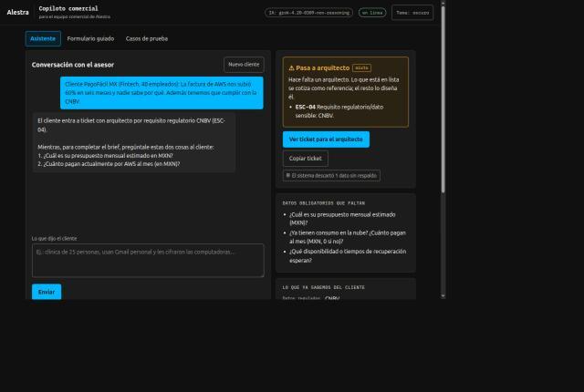Open the Casos de prueba tab
Image resolution: width=584 pixels, height=392 pixels.
[x=147, y=38]
